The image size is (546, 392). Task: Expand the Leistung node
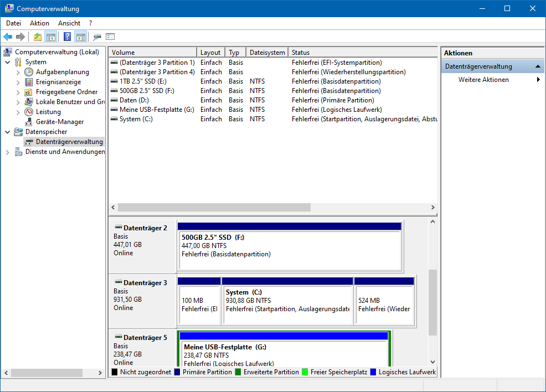coord(18,112)
